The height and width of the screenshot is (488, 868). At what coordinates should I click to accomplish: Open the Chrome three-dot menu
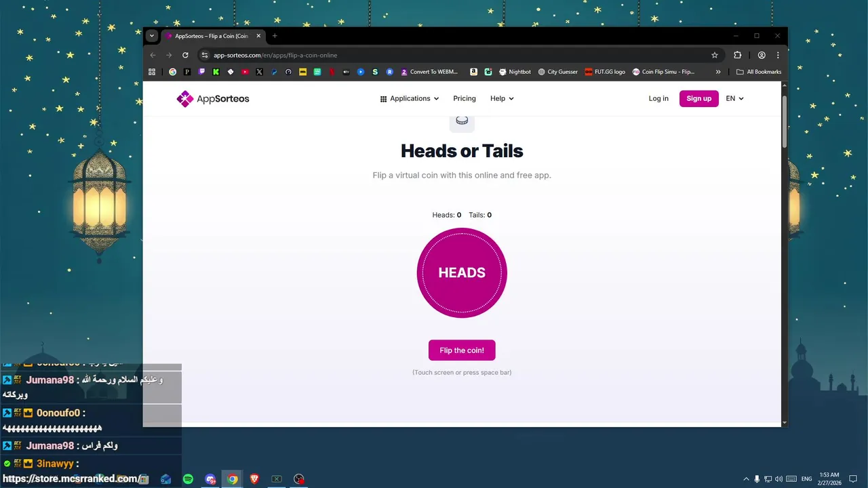(778, 55)
